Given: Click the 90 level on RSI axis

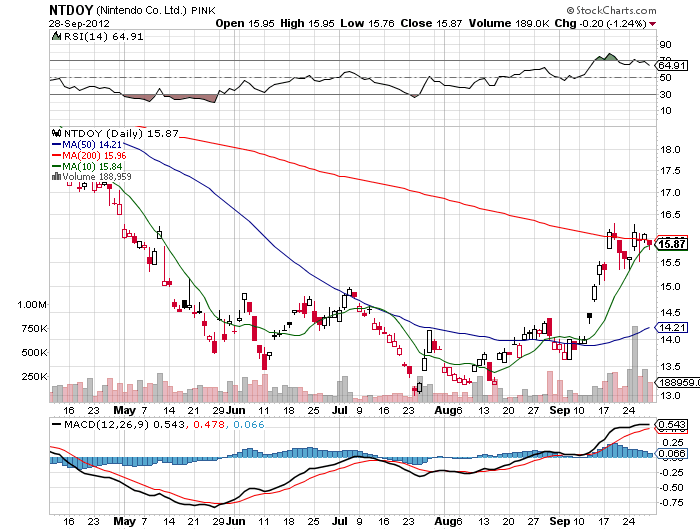Looking at the screenshot, I should 665,44.
